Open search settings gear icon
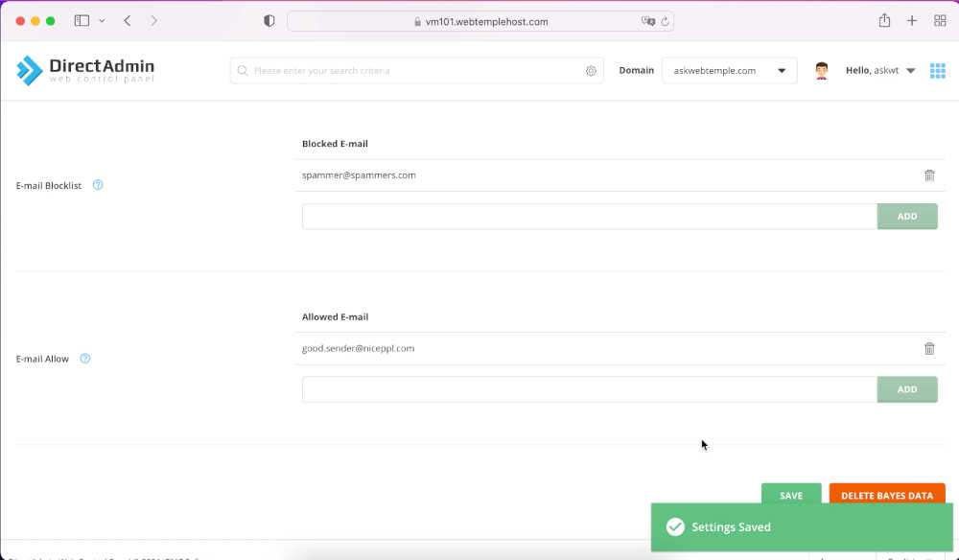This screenshot has height=560, width=959. click(x=591, y=71)
